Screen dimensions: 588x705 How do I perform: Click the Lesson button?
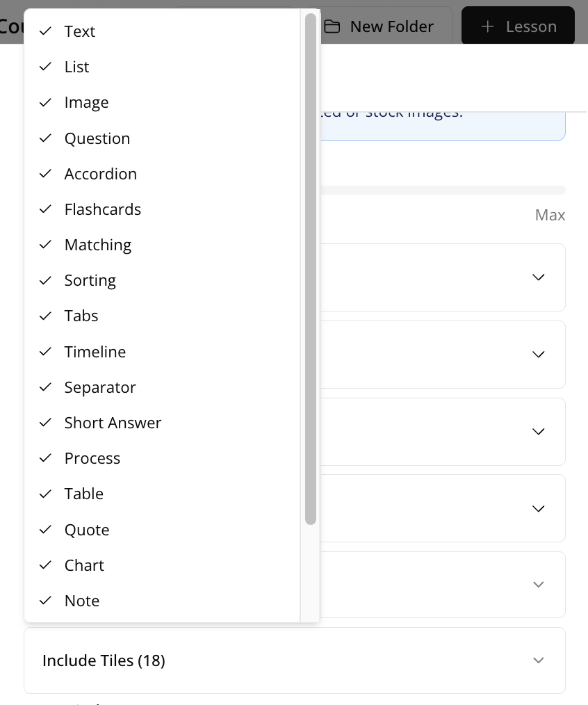point(518,26)
